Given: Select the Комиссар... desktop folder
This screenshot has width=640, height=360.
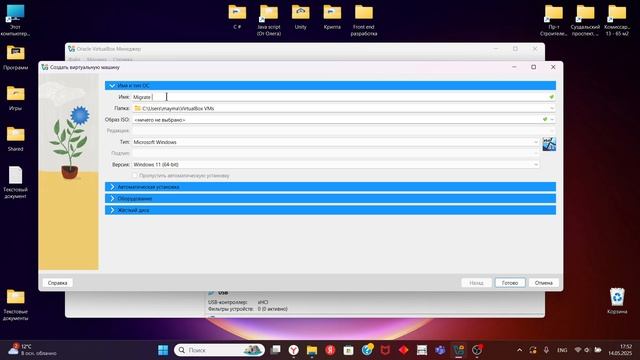Looking at the screenshot, I should click(x=617, y=20).
